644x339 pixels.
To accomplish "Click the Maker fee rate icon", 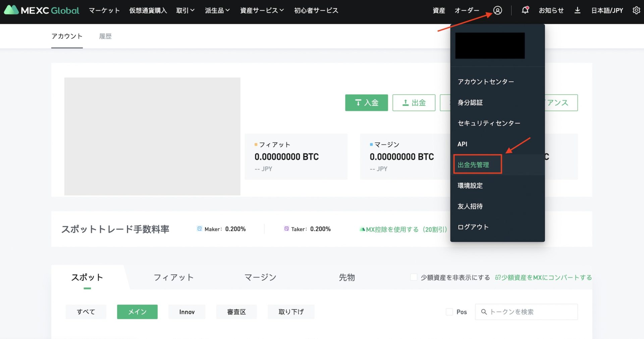I will pos(200,229).
